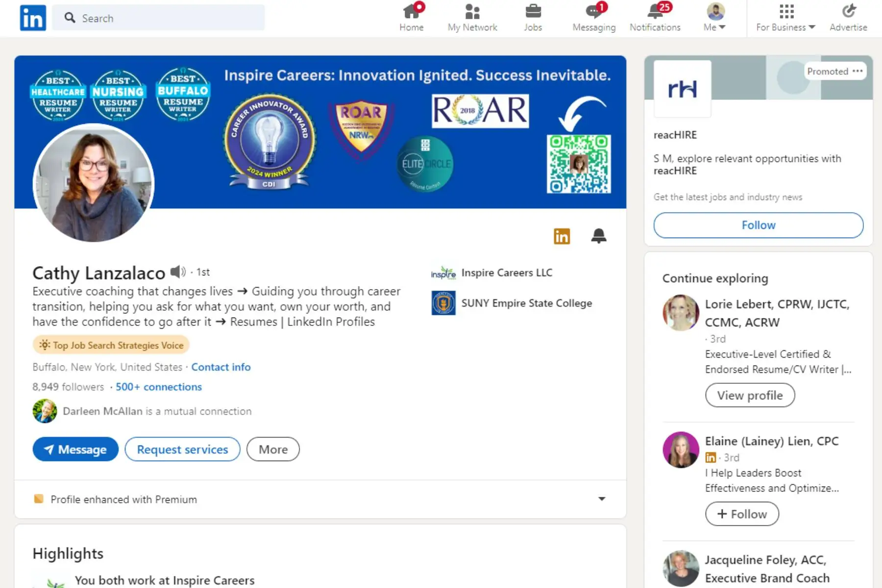Viewport: 882px width, 588px height.
Task: Click Top Job Search Strategies Voice badge
Action: [111, 345]
